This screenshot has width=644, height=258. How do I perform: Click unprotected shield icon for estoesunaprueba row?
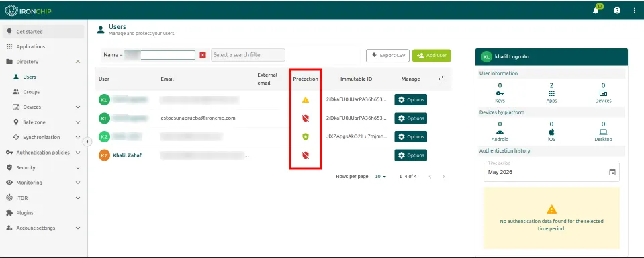[305, 118]
